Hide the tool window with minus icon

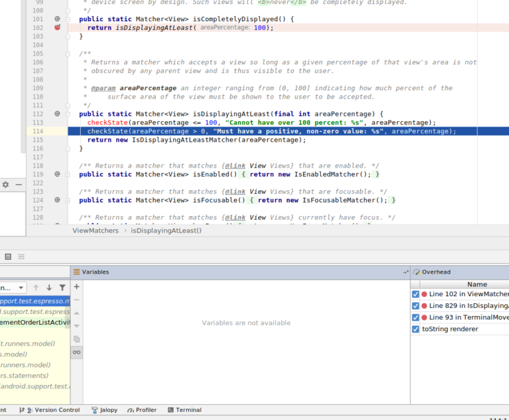pyautogui.click(x=19, y=184)
